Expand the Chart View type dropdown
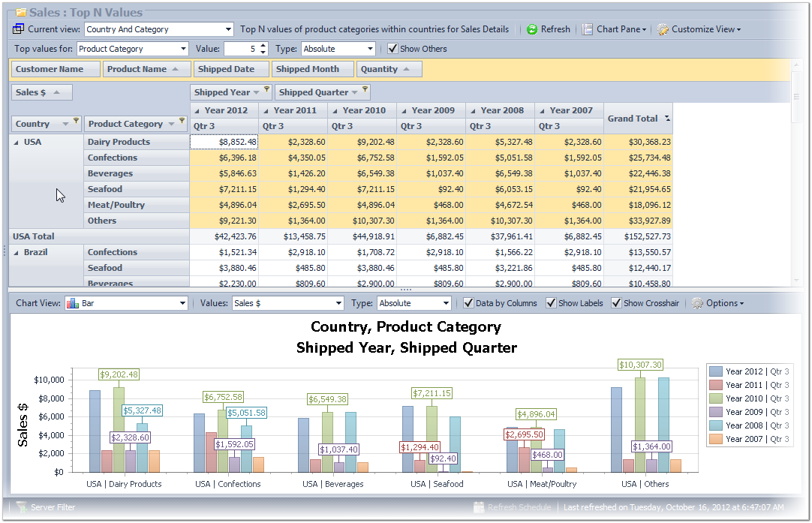 point(182,303)
